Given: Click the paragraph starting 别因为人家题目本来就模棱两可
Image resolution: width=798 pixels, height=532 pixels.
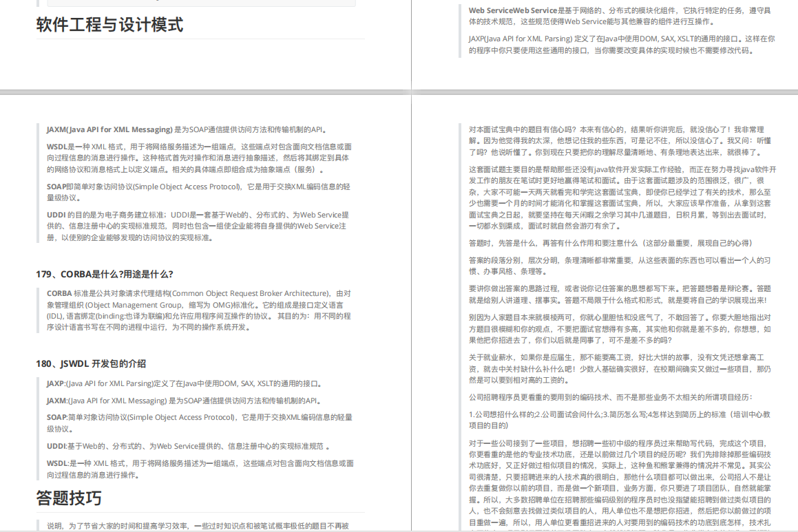Looking at the screenshot, I should tap(620, 328).
